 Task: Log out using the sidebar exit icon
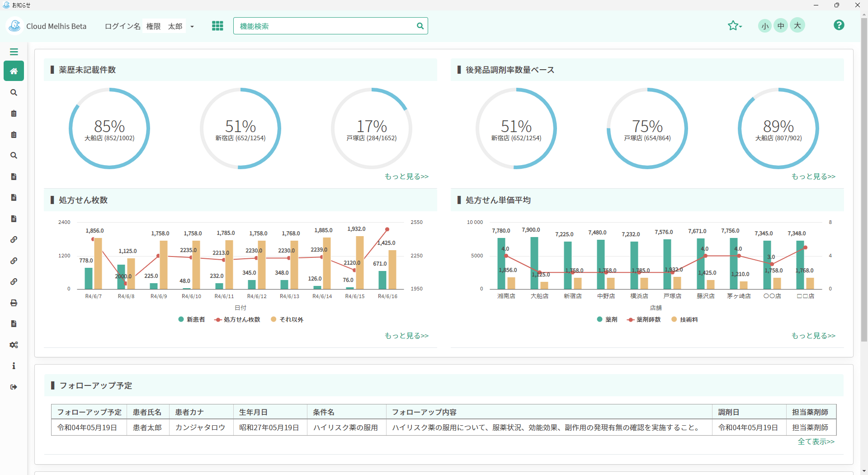point(14,387)
